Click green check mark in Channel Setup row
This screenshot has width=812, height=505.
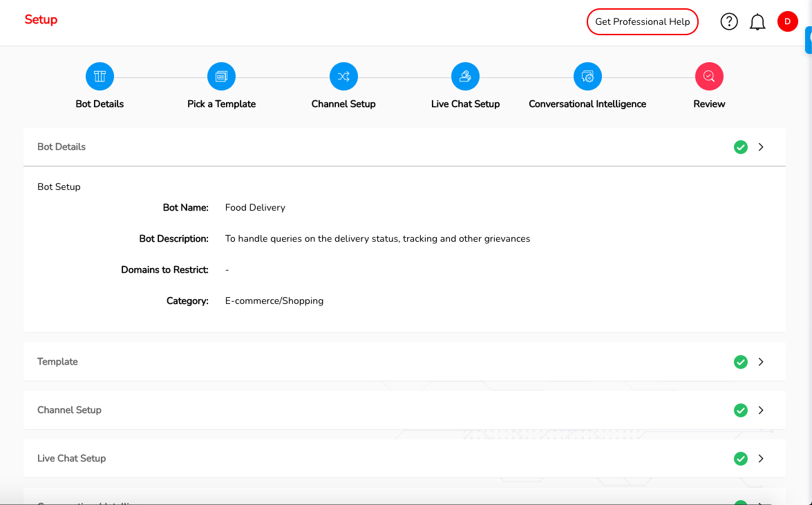click(x=741, y=410)
